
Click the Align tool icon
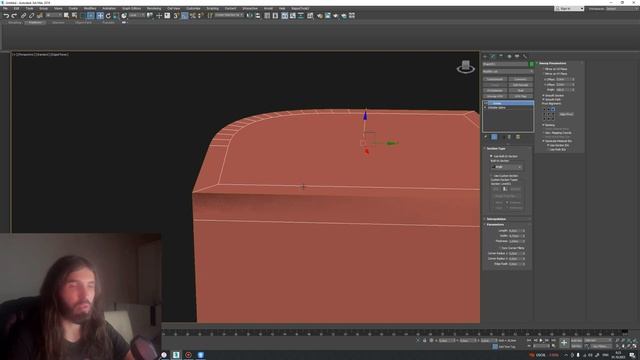tap(258, 16)
